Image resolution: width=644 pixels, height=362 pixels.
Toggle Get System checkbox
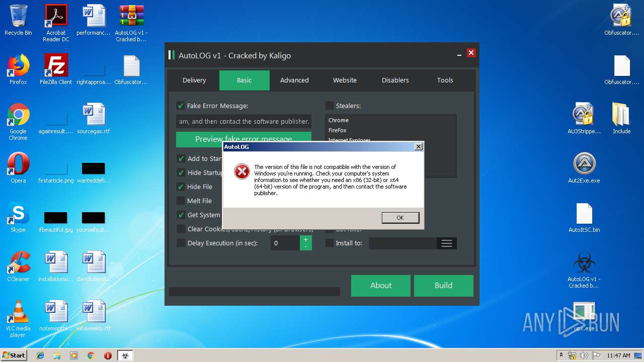[181, 215]
